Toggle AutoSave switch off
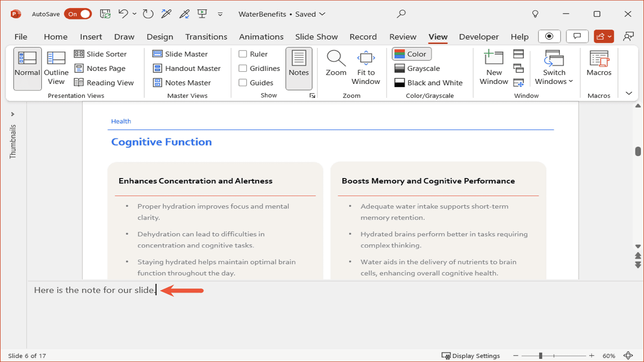The image size is (644, 362). tap(78, 14)
